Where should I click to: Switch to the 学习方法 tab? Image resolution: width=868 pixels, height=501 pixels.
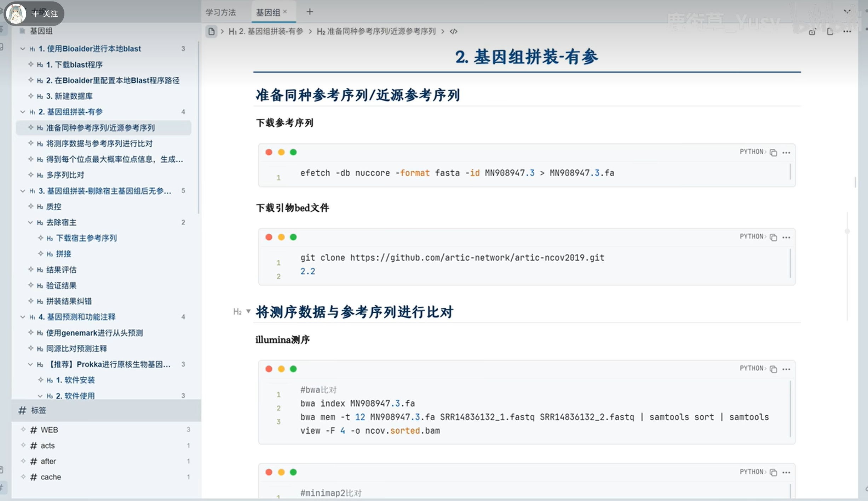click(220, 12)
